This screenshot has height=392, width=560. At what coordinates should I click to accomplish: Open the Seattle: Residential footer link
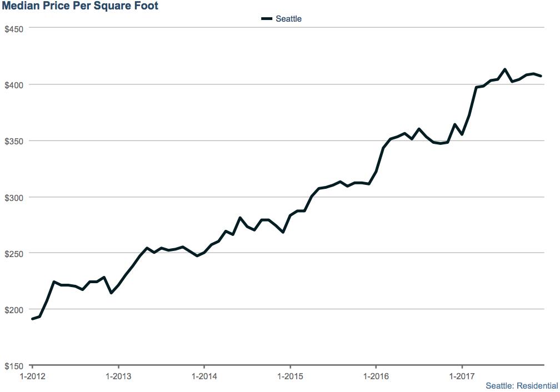522,385
